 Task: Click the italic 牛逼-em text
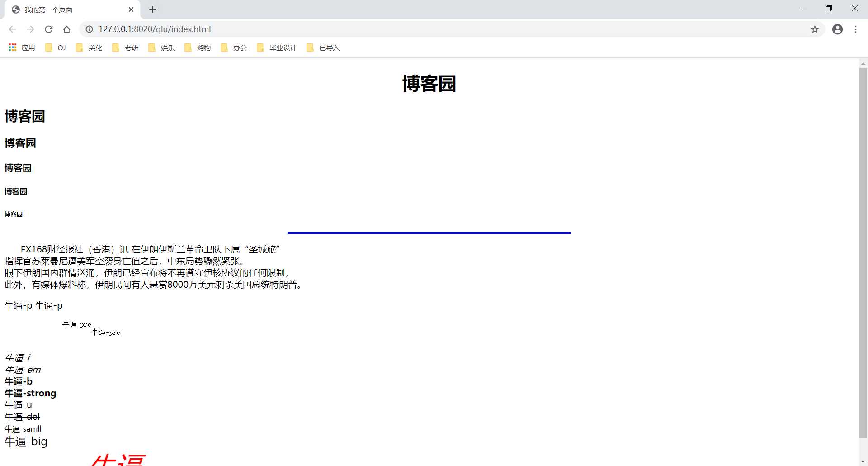tap(23, 370)
